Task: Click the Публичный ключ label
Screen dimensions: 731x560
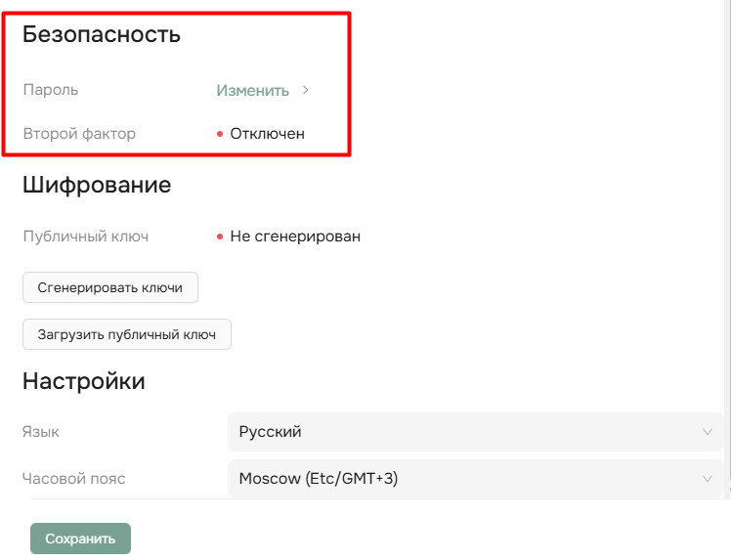Action: point(86,237)
